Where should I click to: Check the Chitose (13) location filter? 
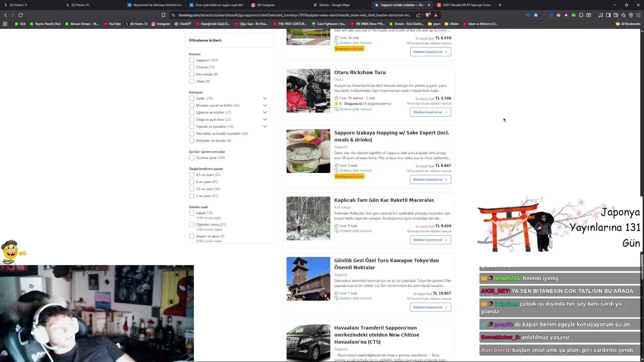click(192, 67)
